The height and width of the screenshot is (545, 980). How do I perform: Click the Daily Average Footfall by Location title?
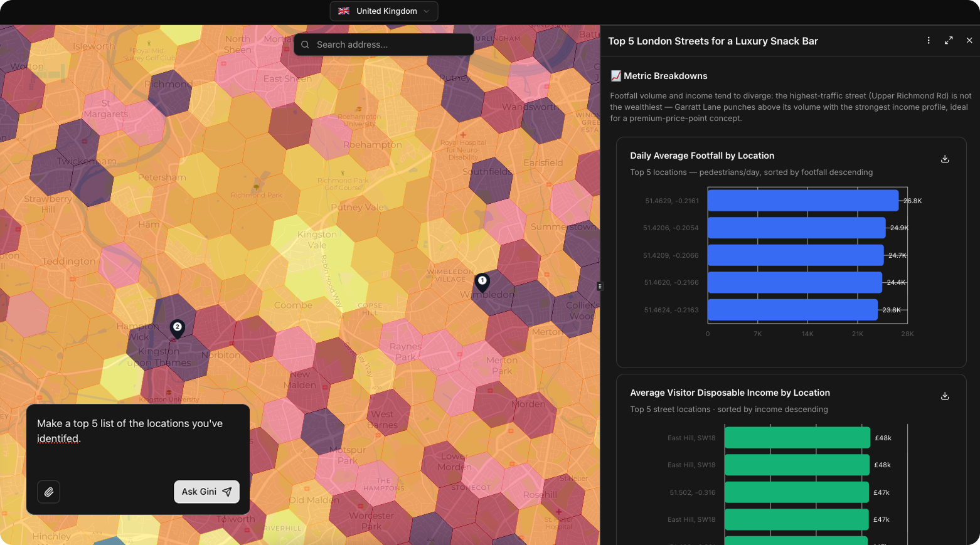tap(702, 156)
